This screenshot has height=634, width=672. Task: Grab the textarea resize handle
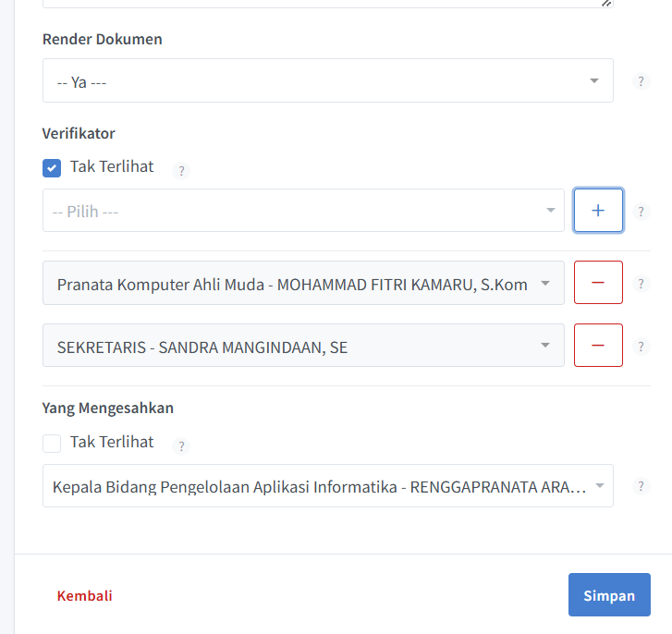[x=606, y=3]
